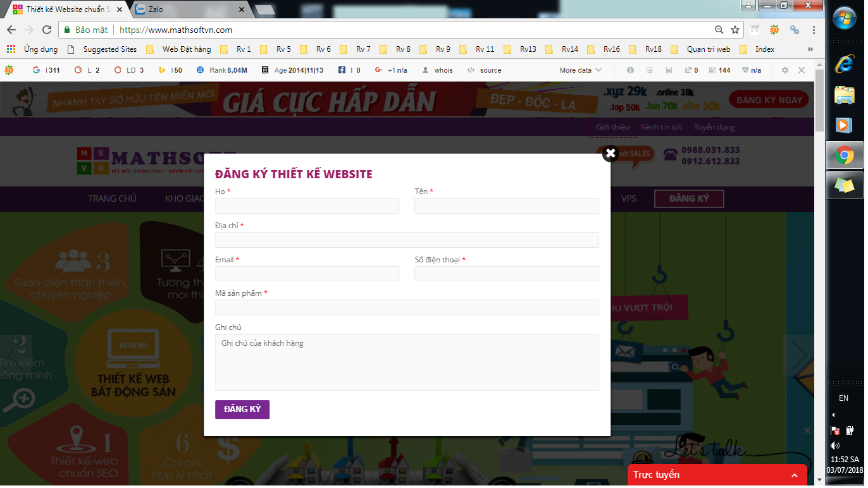The image size is (868, 488).
Task: Reload the page with the refresh icon
Action: point(47,30)
